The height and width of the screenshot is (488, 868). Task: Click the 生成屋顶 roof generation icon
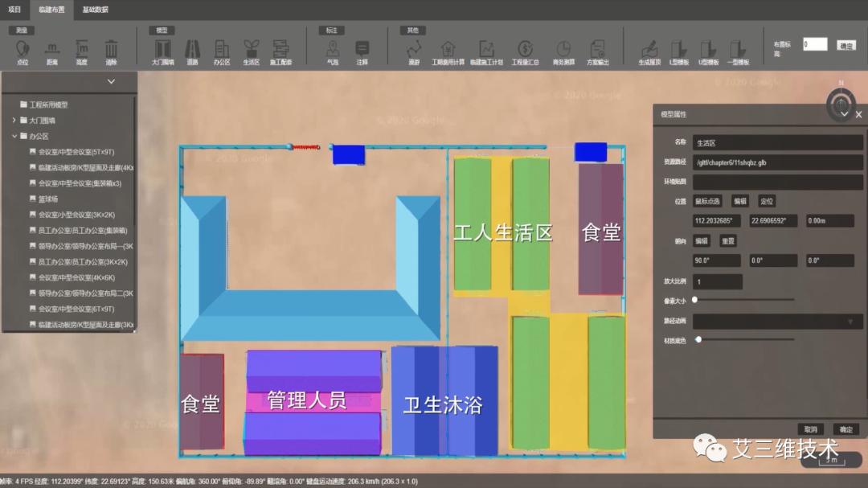[x=649, y=48]
